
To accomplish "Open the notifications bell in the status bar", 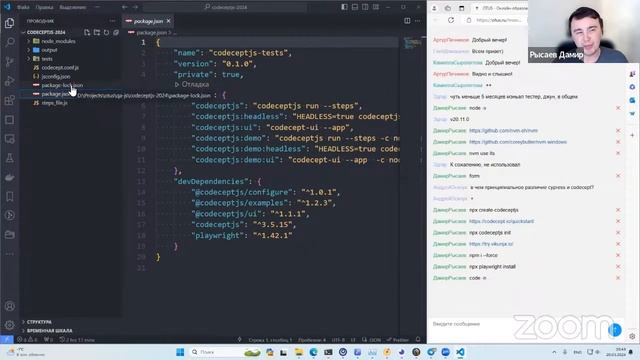I will 418,339.
